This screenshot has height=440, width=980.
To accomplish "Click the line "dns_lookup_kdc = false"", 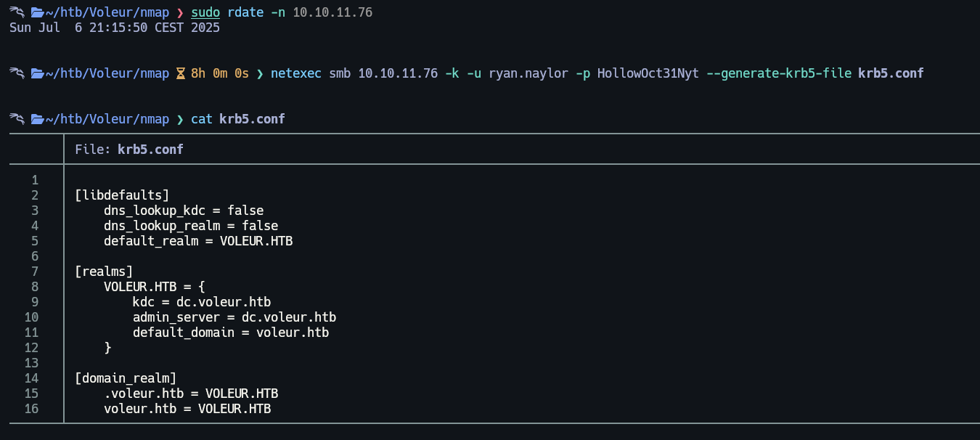I will pyautogui.click(x=184, y=211).
